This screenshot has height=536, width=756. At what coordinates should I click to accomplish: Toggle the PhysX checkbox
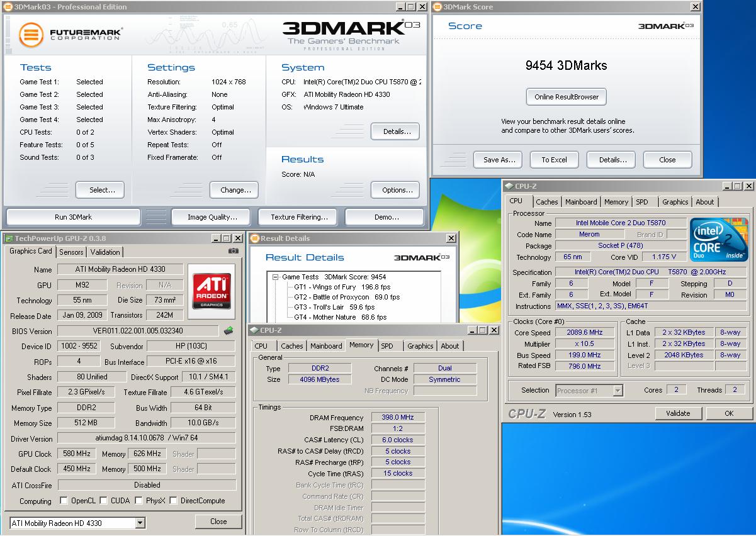pos(138,501)
